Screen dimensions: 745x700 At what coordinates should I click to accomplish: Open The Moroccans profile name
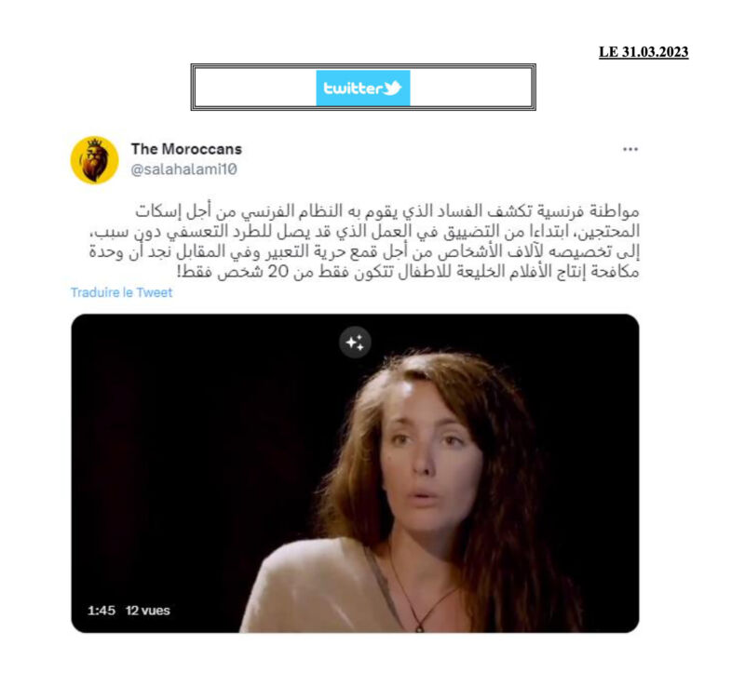click(x=186, y=149)
